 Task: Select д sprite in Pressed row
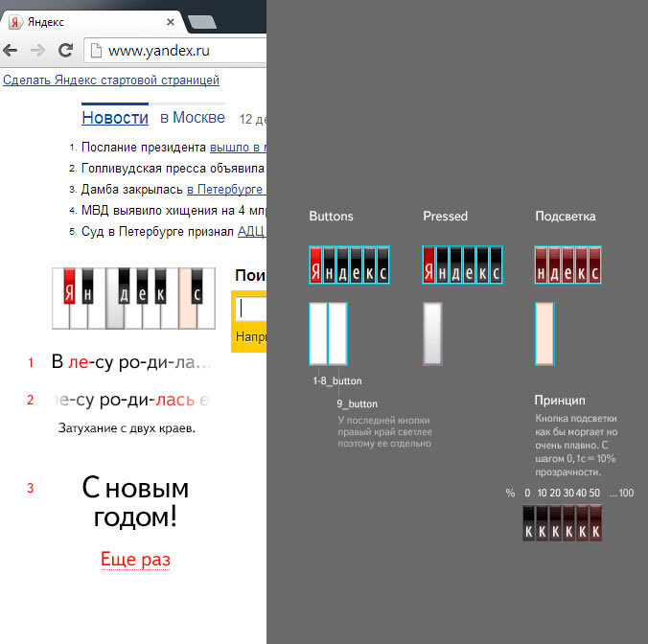(x=456, y=264)
